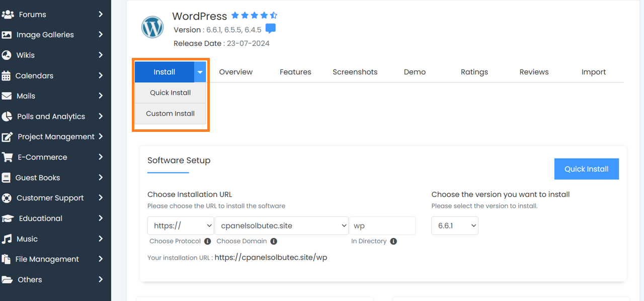The image size is (644, 301).
Task: Click the In Directory info icon
Action: point(393,241)
